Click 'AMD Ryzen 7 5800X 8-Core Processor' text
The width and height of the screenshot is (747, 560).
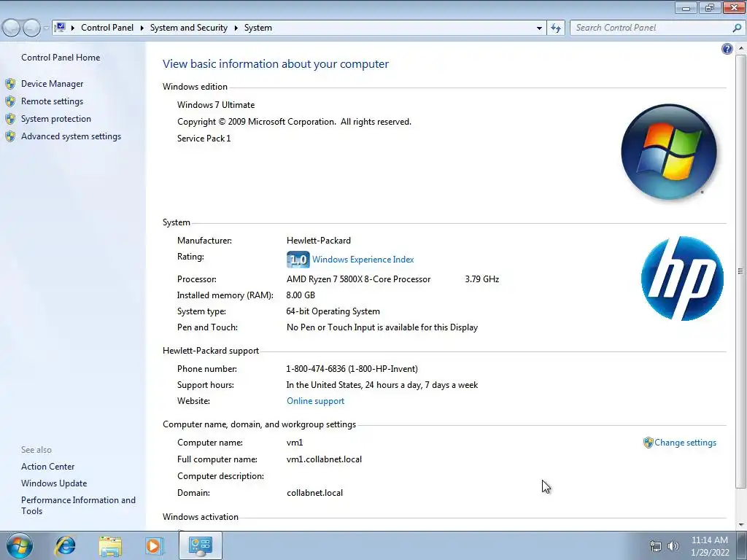point(358,279)
